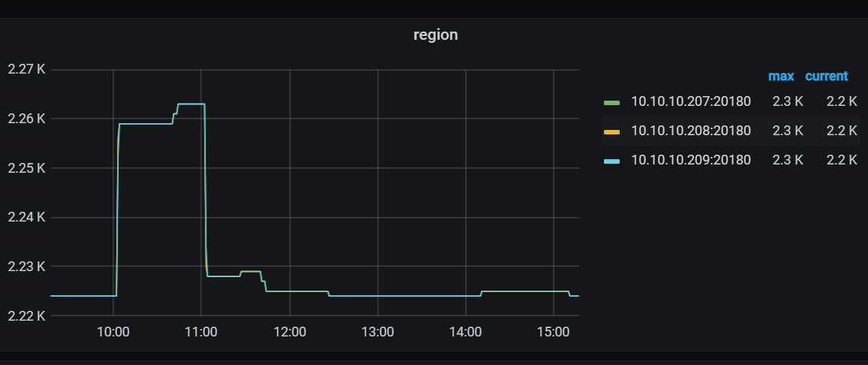The width and height of the screenshot is (868, 365).
Task: Click cyan swatch for 10.10.10.209:20180
Action: tap(611, 161)
